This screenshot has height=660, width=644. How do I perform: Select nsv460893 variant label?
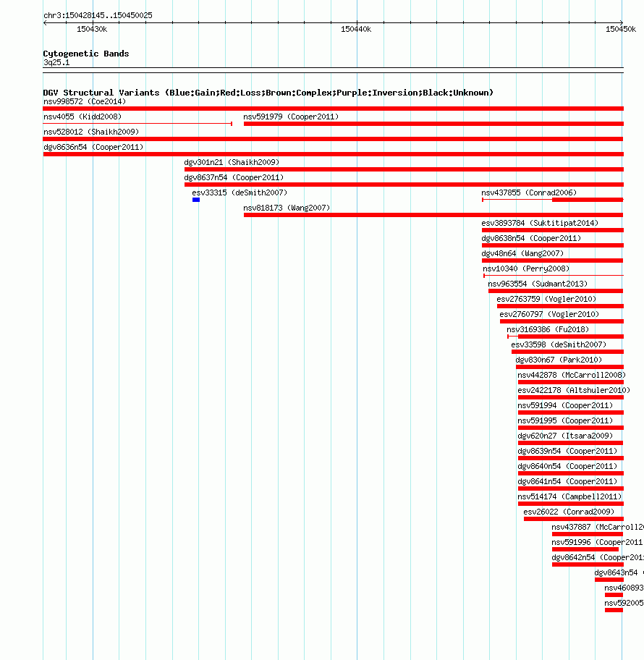pyautogui.click(x=624, y=587)
